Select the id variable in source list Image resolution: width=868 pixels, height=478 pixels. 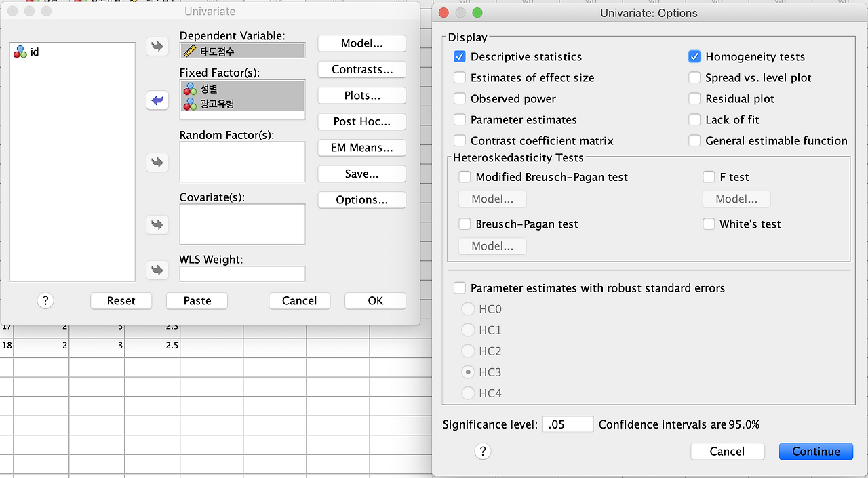(x=27, y=52)
